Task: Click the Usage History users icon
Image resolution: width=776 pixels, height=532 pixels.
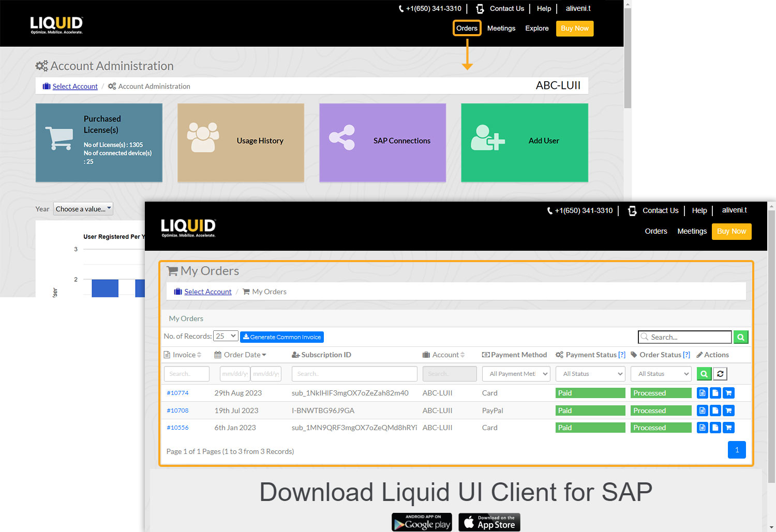Action: tap(203, 137)
